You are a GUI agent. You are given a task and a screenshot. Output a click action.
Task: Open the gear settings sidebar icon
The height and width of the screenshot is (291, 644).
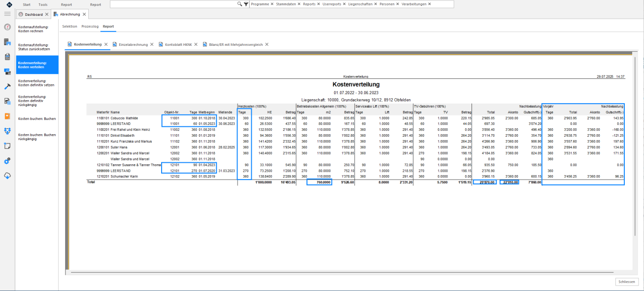7,161
